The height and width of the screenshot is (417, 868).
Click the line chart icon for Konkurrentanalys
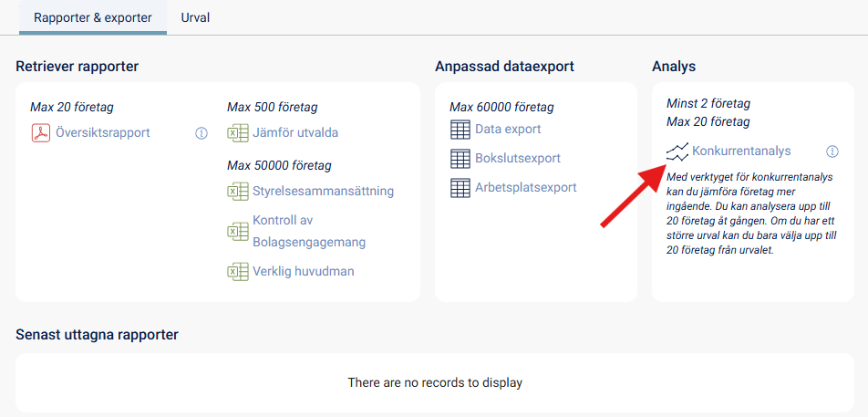[x=677, y=151]
